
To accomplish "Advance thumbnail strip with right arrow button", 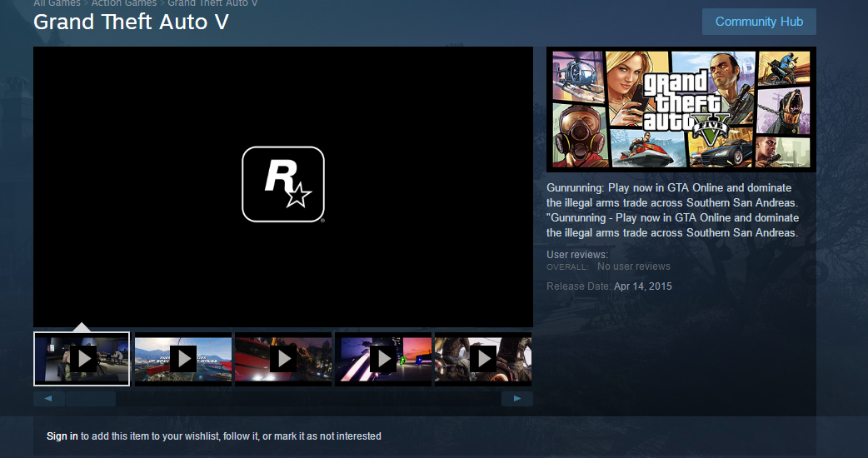I will 517,398.
